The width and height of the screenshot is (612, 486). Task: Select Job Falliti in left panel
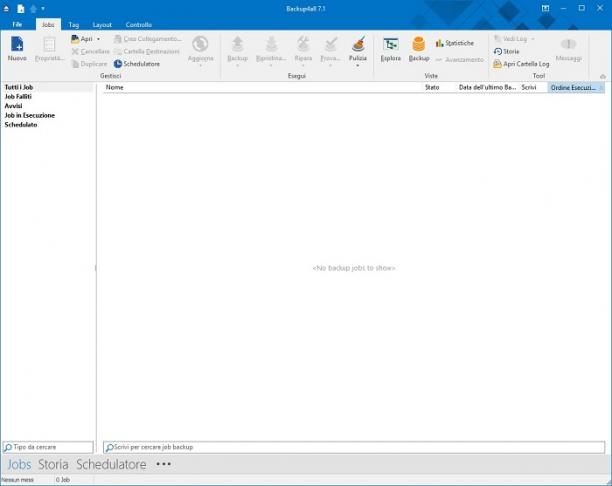[18, 96]
